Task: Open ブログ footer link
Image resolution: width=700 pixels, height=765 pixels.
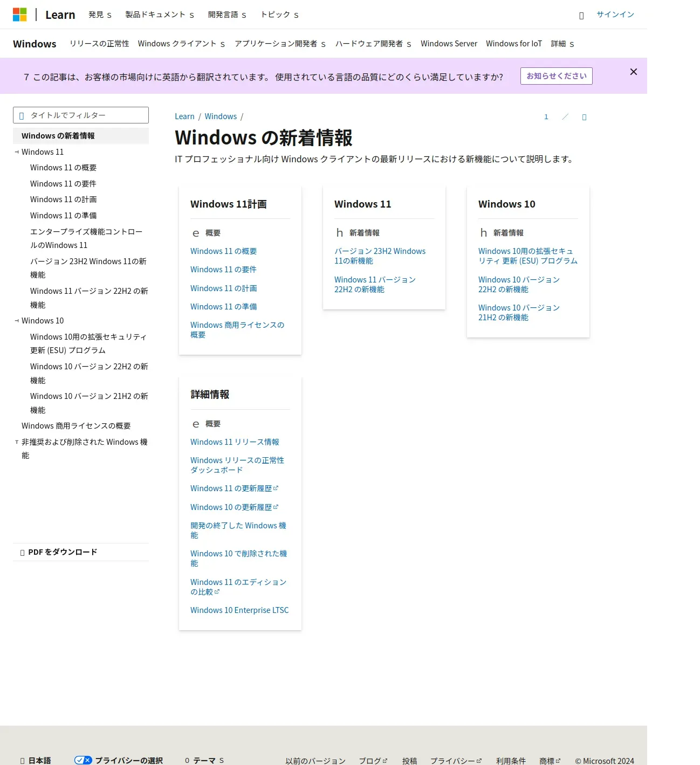Action: (x=373, y=761)
